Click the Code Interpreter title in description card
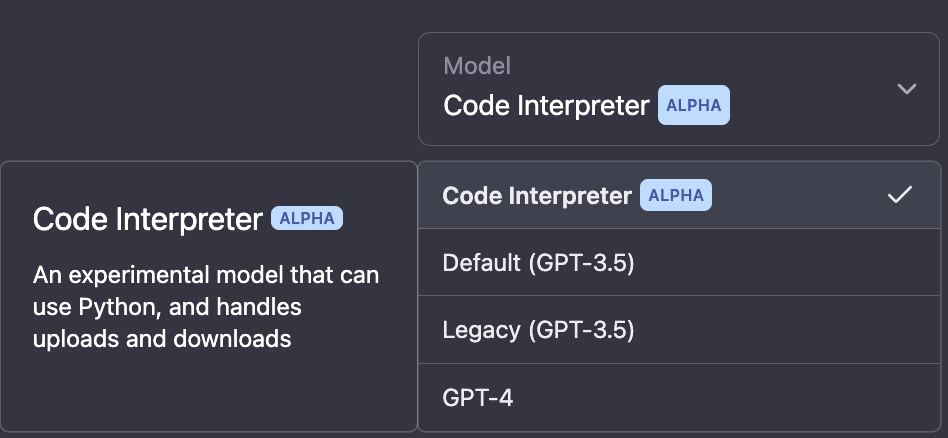The height and width of the screenshot is (438, 948). [148, 220]
